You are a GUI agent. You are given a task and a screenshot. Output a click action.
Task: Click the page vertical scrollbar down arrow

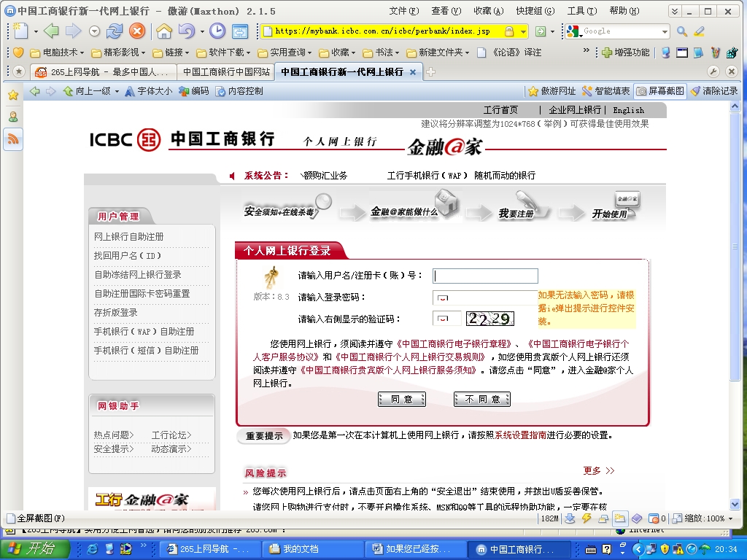click(735, 505)
